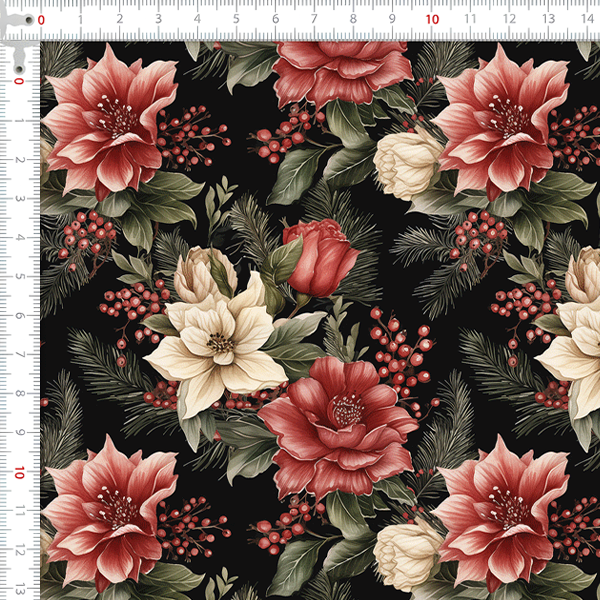Click the number 8 on the horizontal ruler
Viewport: 600px width, 600px height.
(353, 19)
